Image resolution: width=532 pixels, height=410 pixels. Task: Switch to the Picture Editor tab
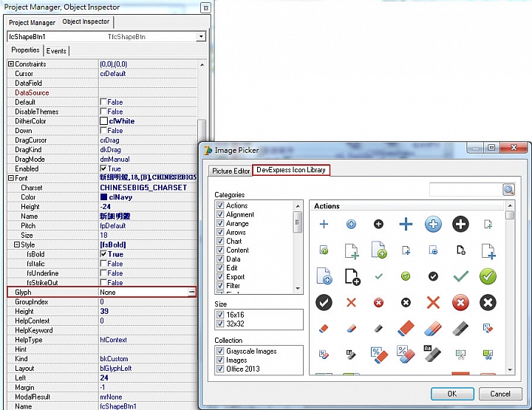(x=231, y=171)
